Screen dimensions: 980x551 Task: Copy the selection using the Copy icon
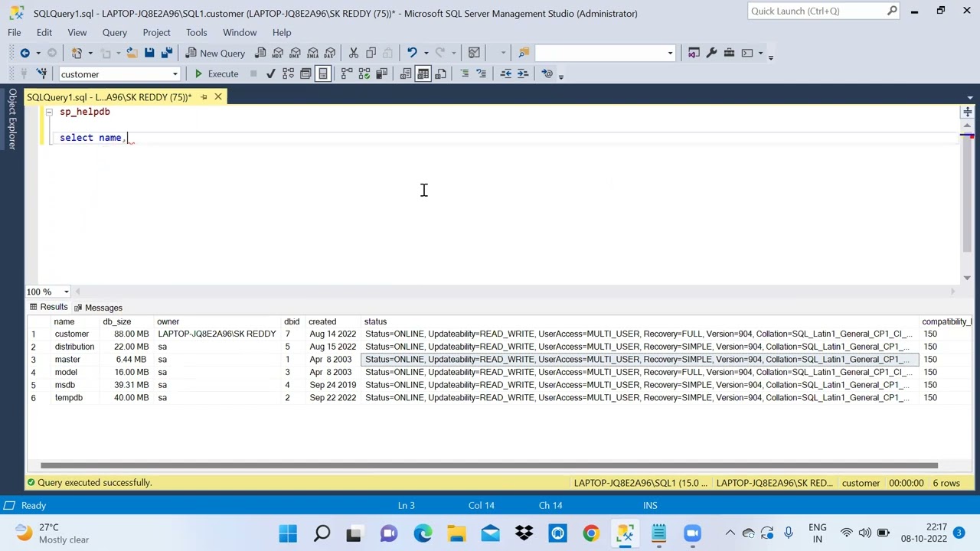point(371,53)
